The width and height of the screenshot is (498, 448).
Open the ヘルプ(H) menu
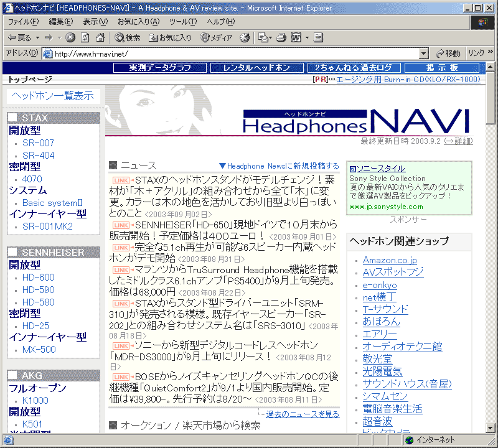coord(221,22)
